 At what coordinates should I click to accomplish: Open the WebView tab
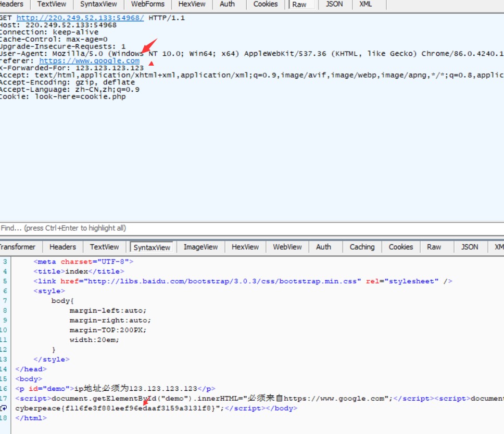click(x=287, y=247)
